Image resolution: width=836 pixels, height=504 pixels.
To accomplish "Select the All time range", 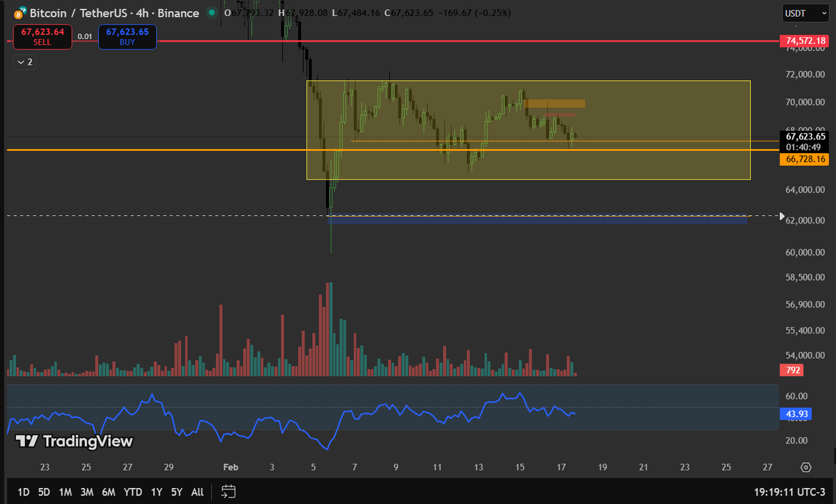I will point(197,492).
